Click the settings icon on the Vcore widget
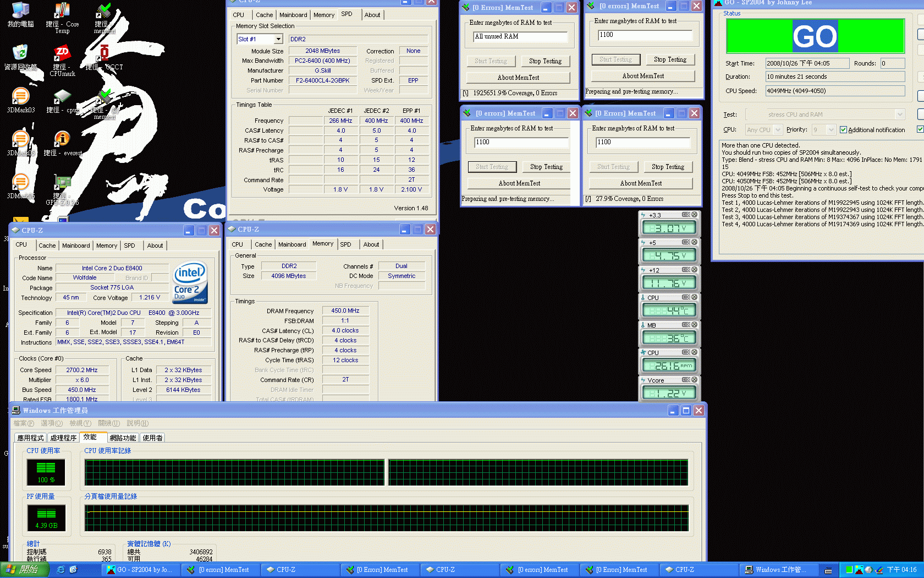Viewport: 924px width, 578px height. tap(686, 380)
